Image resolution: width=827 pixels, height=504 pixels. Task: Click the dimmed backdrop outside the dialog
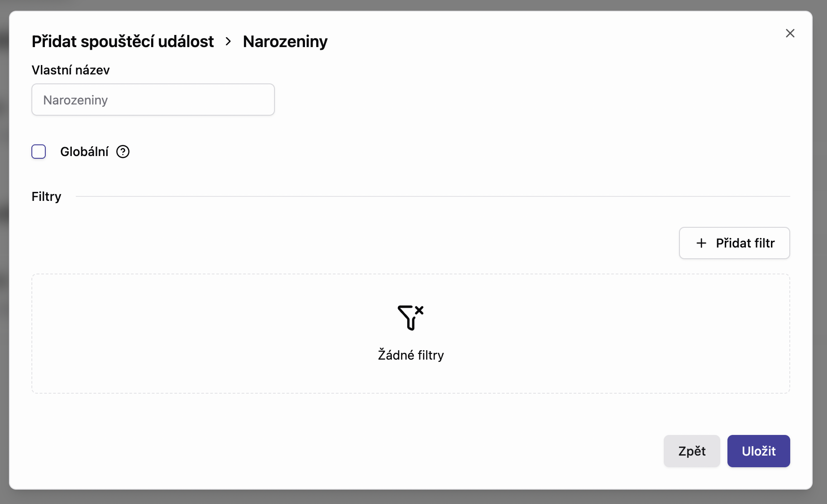pos(413,497)
